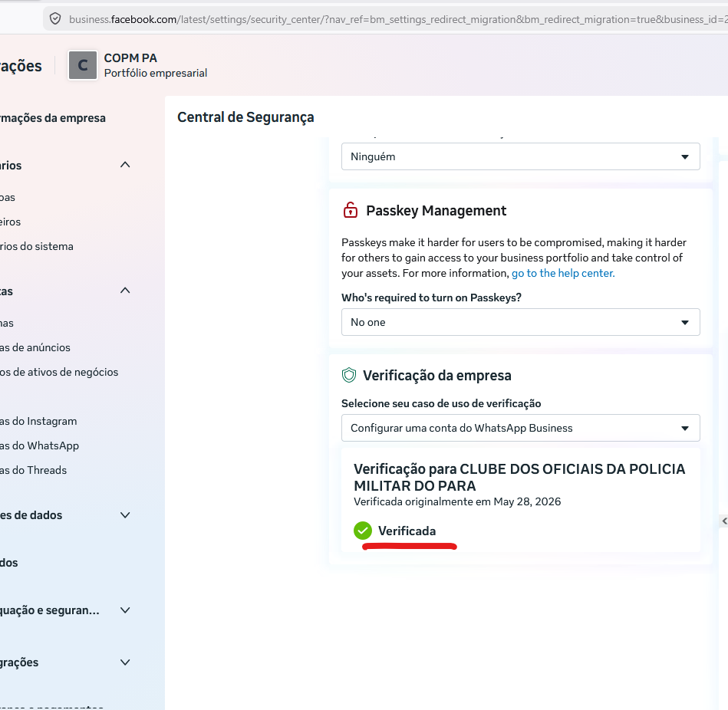Click the 'rações' header text at top left

21,66
